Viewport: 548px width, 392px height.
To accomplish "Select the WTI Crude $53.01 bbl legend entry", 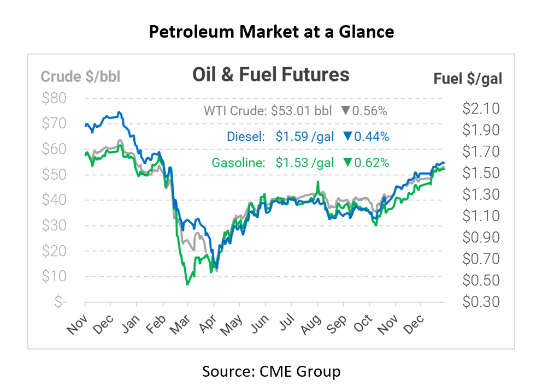I will (268, 111).
